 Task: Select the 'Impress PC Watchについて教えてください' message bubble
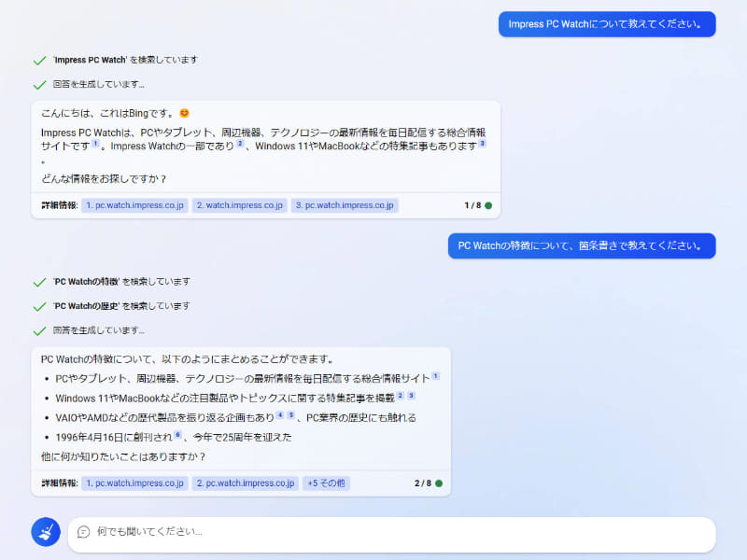click(x=606, y=23)
